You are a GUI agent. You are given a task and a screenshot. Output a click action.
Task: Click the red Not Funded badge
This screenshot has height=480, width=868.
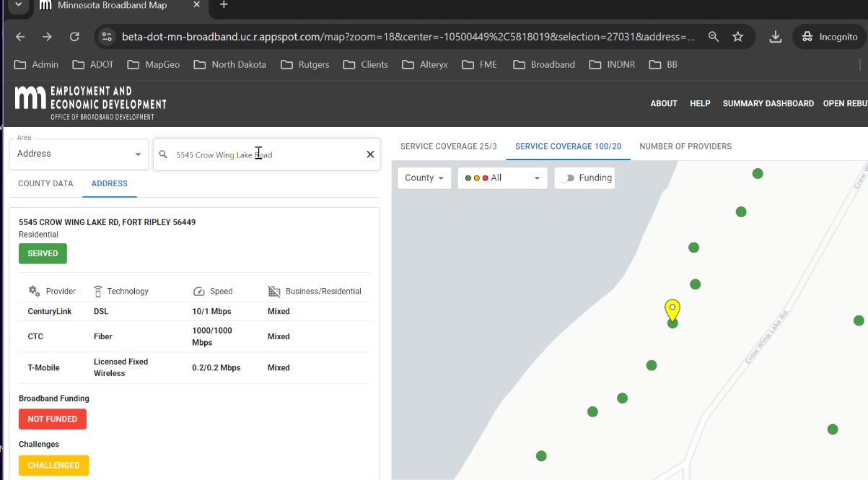coord(52,419)
